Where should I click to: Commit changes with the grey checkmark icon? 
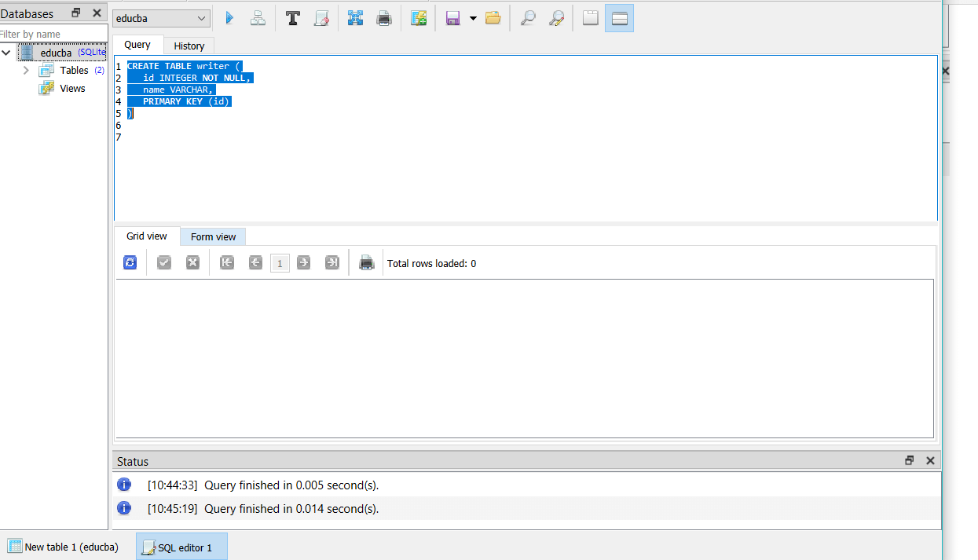pyautogui.click(x=164, y=263)
